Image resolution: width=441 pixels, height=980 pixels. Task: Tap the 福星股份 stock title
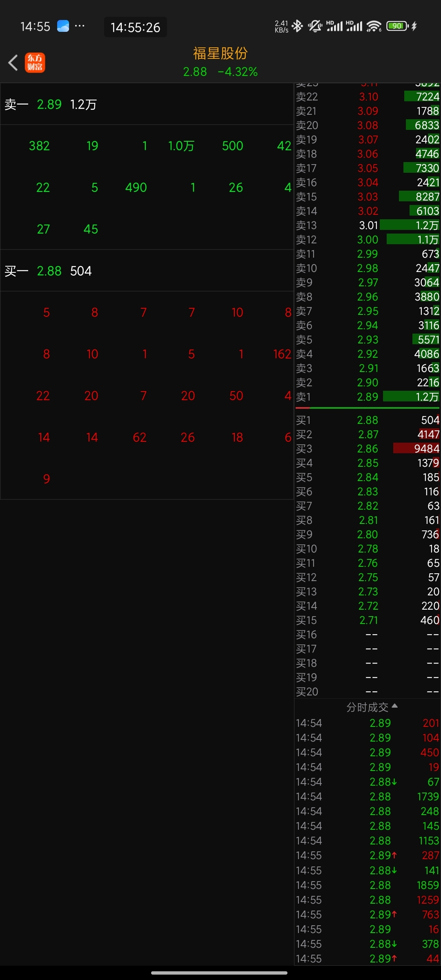tap(220, 53)
